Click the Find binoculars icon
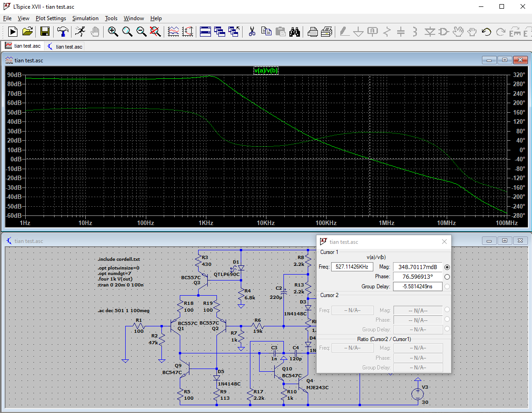This screenshot has height=413, width=532. [294, 32]
